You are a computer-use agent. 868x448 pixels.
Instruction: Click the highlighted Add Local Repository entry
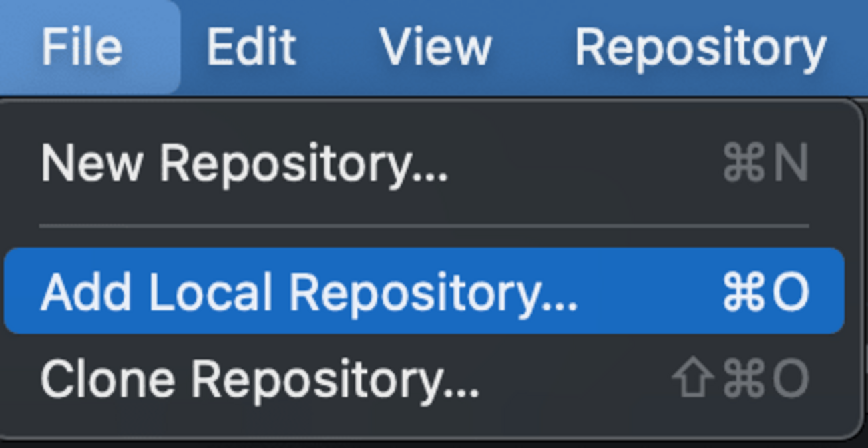pos(307,290)
